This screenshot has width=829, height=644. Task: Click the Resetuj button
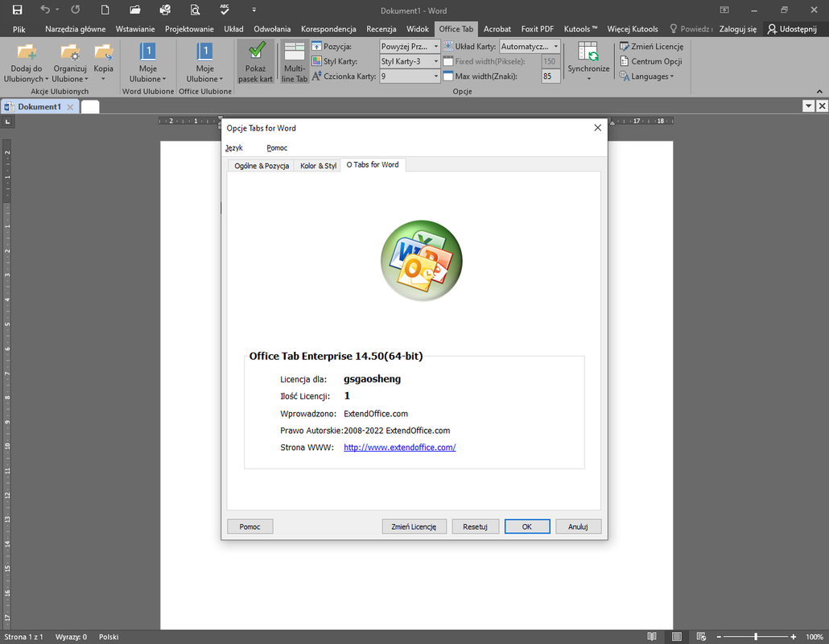pyautogui.click(x=476, y=526)
